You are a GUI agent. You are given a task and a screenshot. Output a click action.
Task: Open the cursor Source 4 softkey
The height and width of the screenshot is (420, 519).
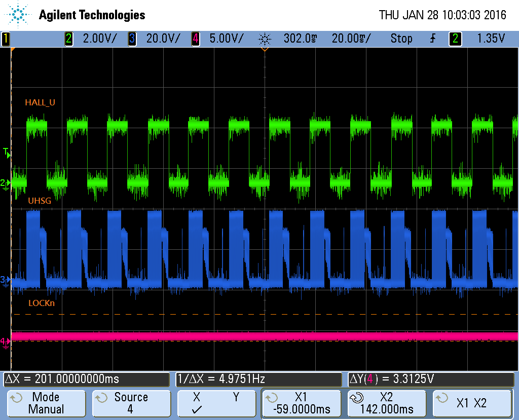tap(131, 403)
